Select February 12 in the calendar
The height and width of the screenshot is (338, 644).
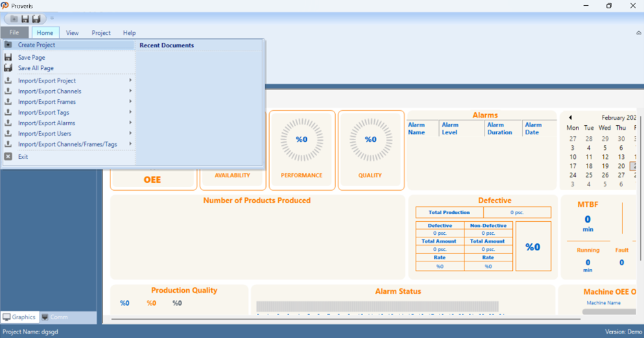(x=605, y=157)
